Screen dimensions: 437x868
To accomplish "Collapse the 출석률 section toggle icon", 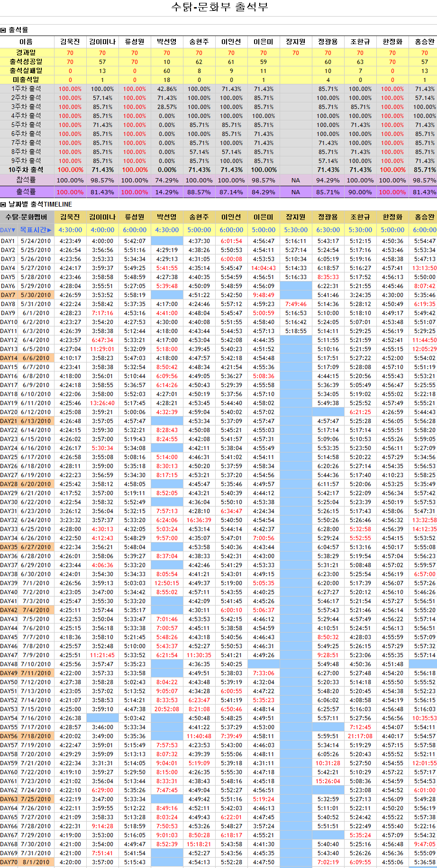I will [3, 30].
